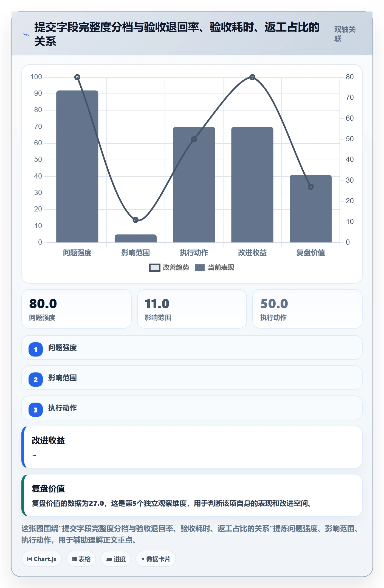Click the 进度 progress tag chip
The height and width of the screenshot is (588, 384).
(116, 559)
